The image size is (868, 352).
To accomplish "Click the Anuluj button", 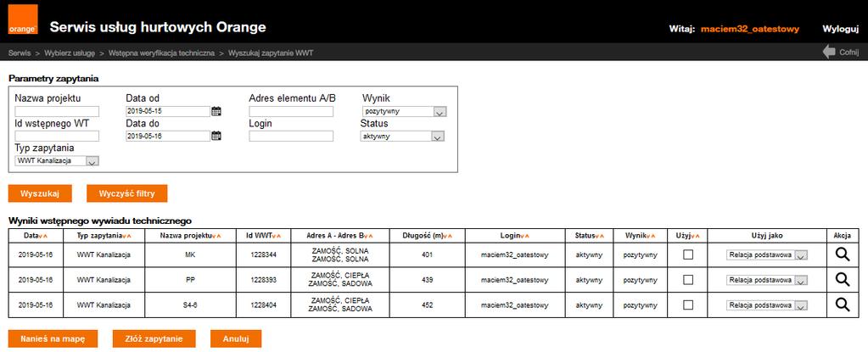I will pos(236,338).
